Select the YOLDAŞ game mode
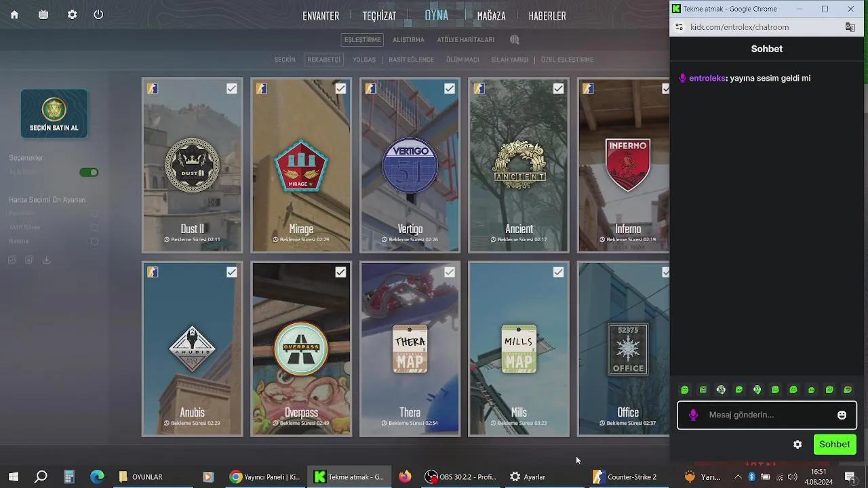This screenshot has height=488, width=868. click(x=364, y=60)
